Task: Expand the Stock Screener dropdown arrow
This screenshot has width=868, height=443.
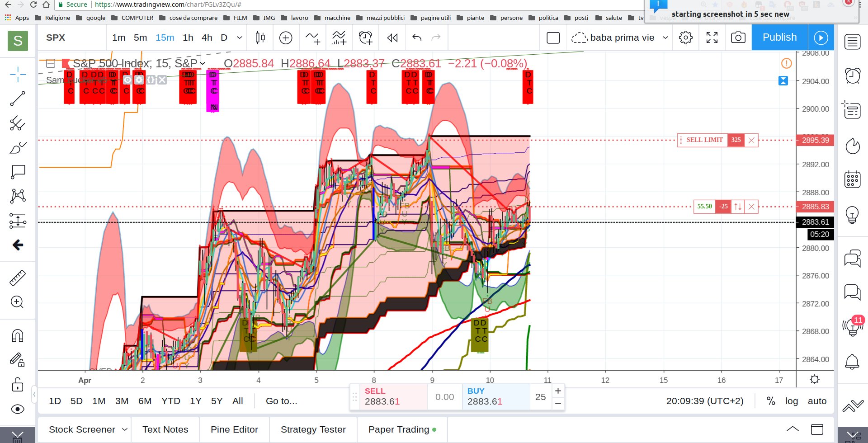Action: 125,429
